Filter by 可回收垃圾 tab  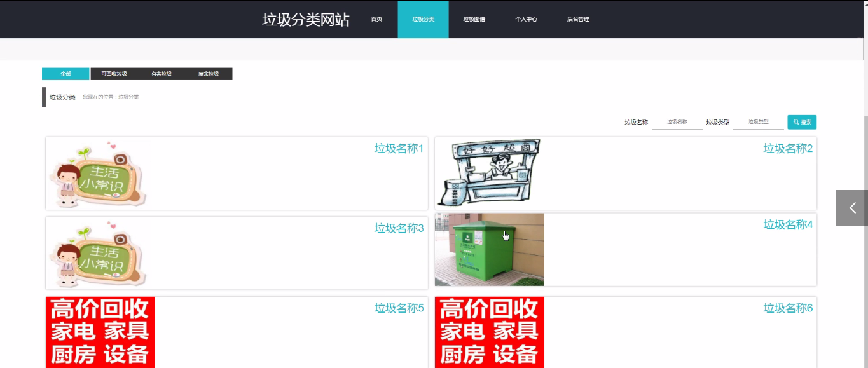[114, 74]
